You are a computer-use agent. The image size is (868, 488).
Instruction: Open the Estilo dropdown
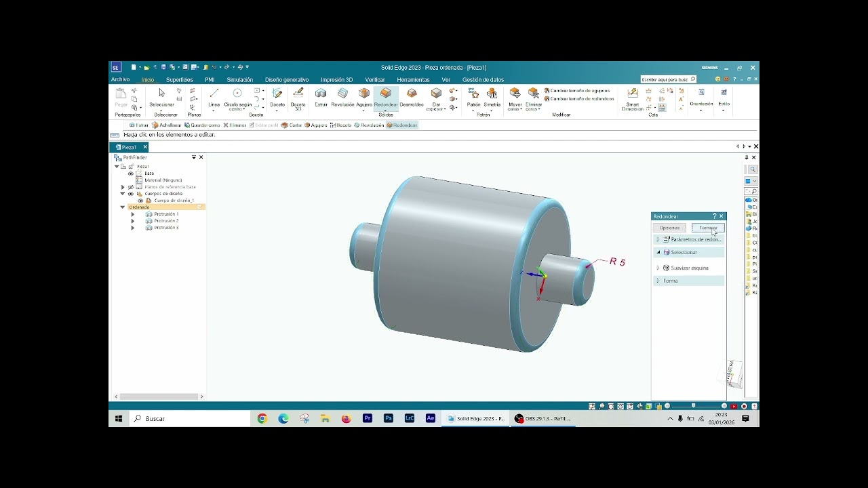724,101
